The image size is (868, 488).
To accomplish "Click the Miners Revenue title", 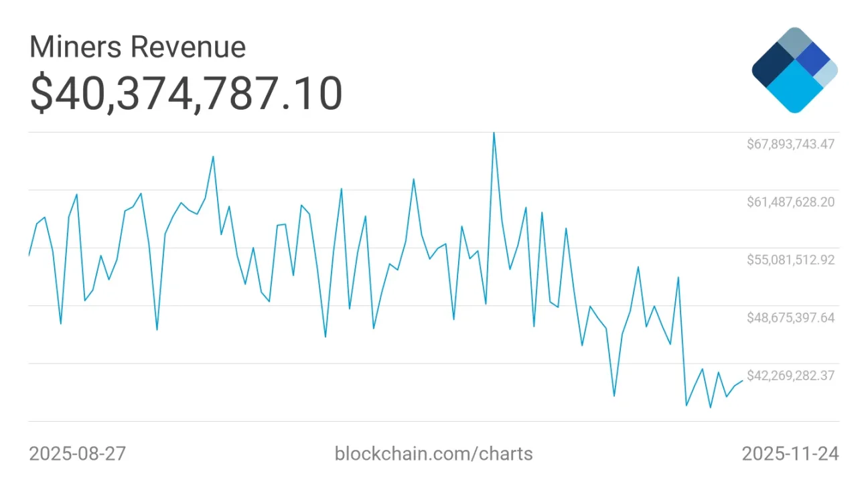I will point(137,47).
